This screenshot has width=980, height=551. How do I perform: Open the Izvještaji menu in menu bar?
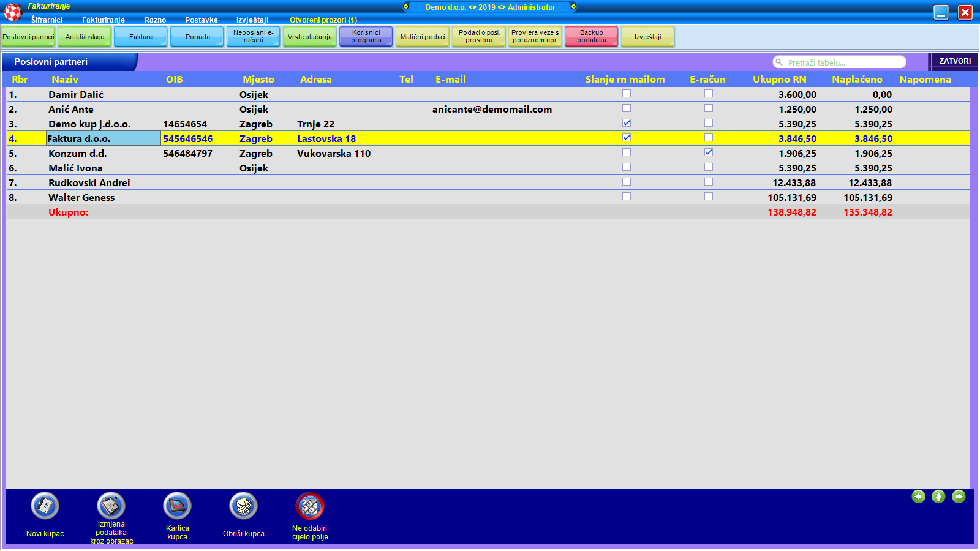pos(252,20)
